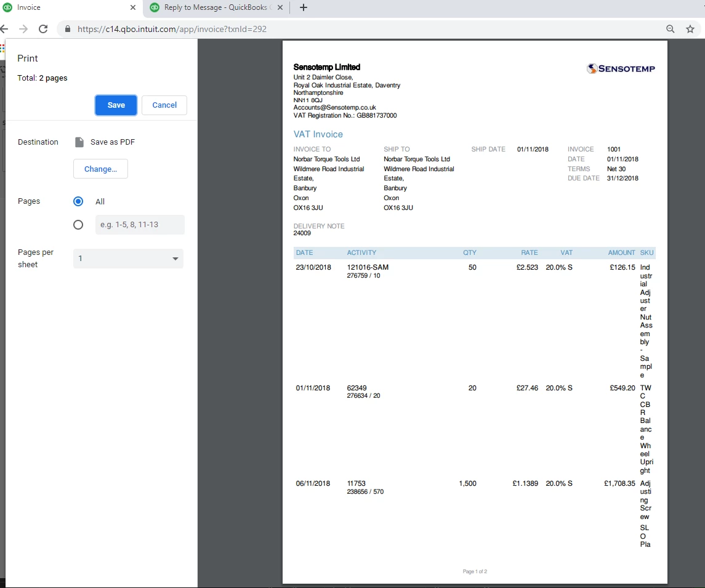Close the Invoice tab

coord(132,7)
